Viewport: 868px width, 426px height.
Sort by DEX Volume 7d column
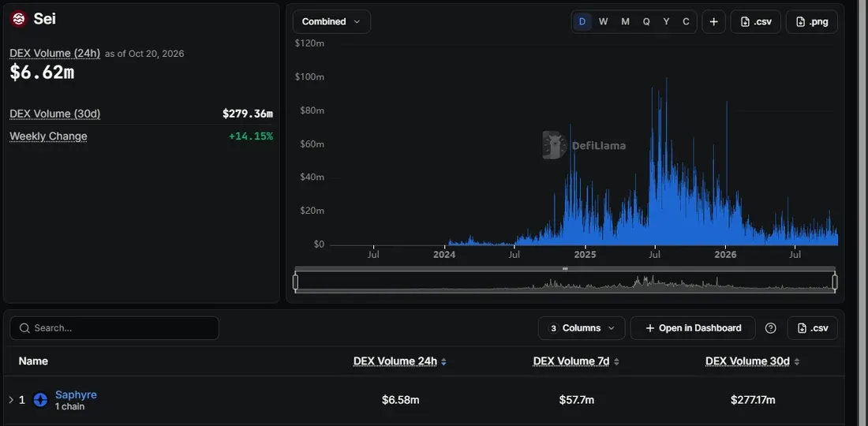coord(576,361)
